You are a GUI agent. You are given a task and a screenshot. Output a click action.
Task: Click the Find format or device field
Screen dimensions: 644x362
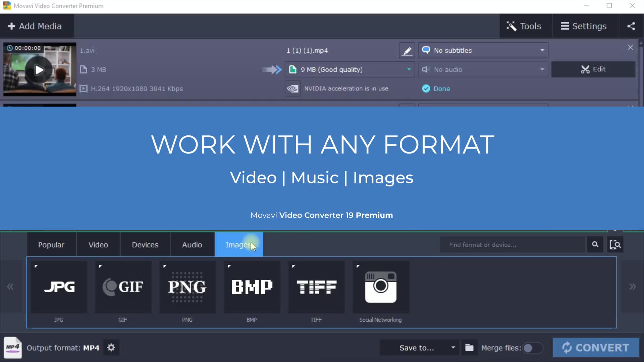pos(513,245)
